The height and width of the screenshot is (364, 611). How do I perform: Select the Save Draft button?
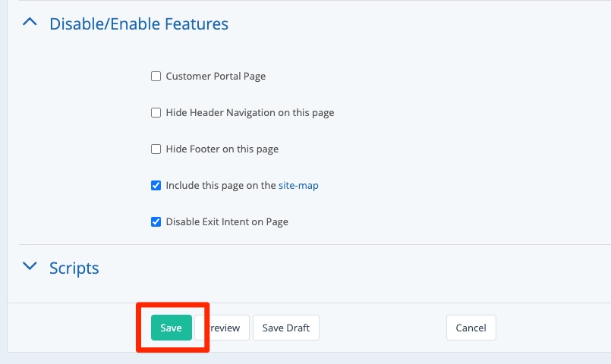(x=286, y=328)
